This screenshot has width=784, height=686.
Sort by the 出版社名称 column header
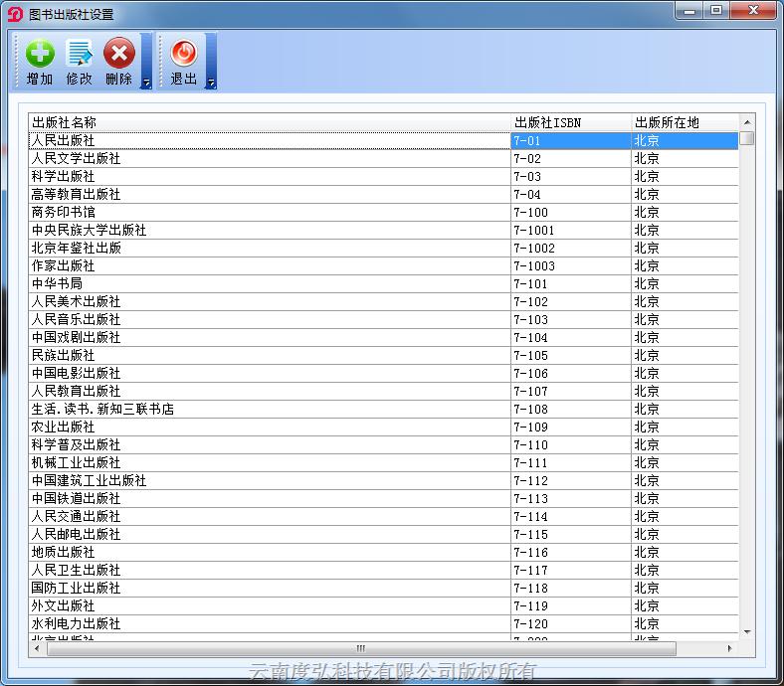(x=269, y=122)
